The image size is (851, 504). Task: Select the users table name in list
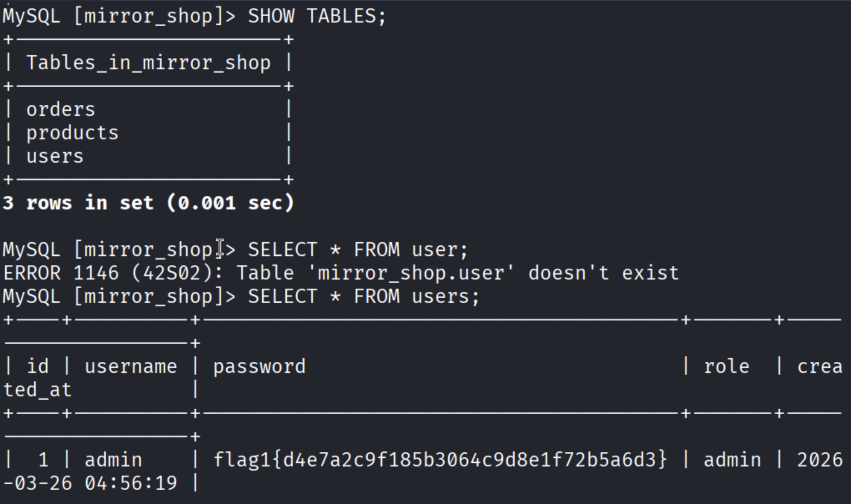point(55,157)
